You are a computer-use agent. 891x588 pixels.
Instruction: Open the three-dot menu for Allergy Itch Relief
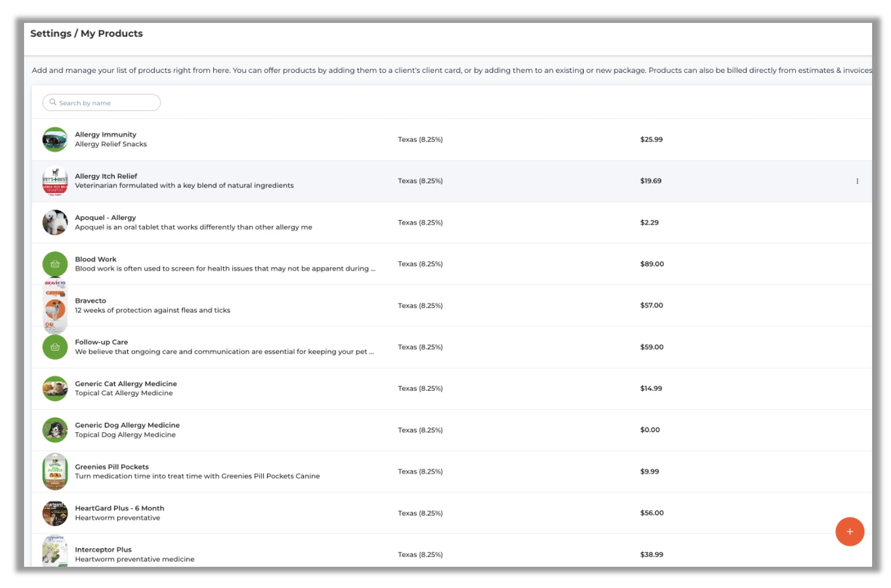pos(857,181)
